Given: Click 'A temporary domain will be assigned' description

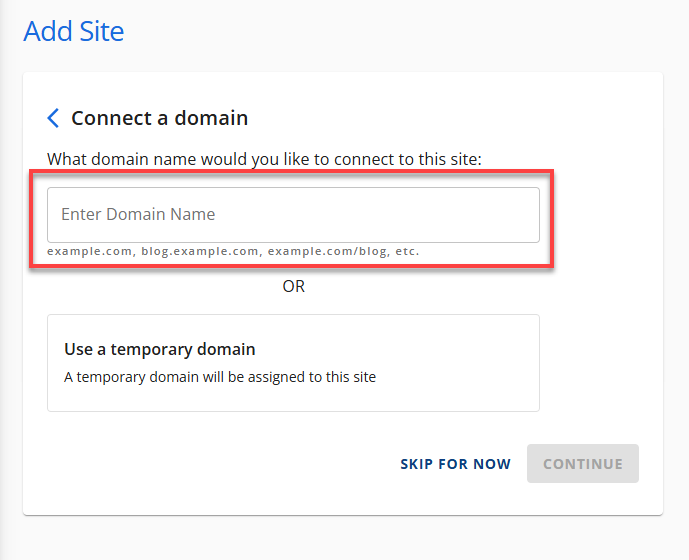Looking at the screenshot, I should click(x=220, y=377).
